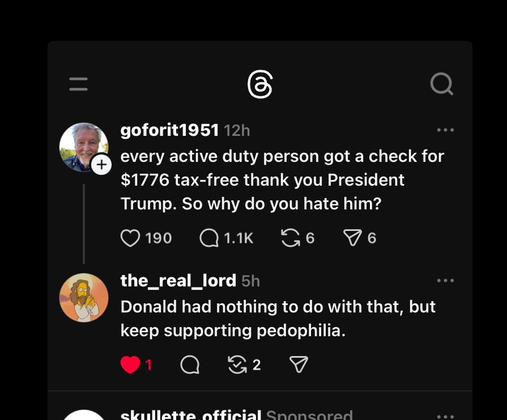Screen dimensions: 507x420
Task: Open replies on goforit1951's post
Action: [209, 238]
